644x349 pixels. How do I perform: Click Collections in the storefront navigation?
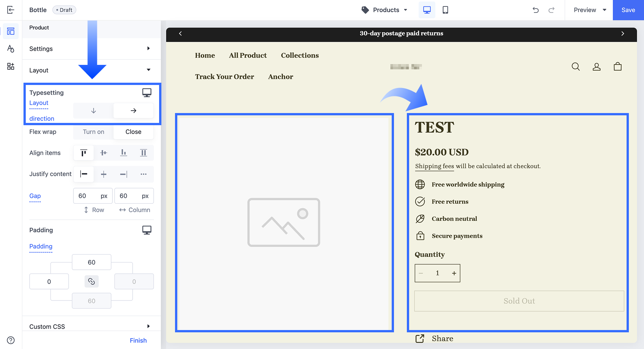click(x=300, y=55)
